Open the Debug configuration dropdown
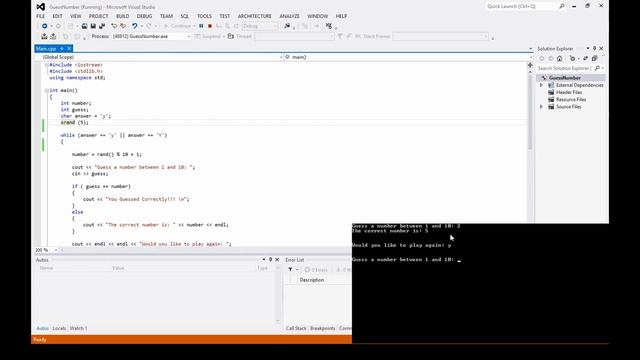The height and width of the screenshot is (360, 640). pos(260,26)
